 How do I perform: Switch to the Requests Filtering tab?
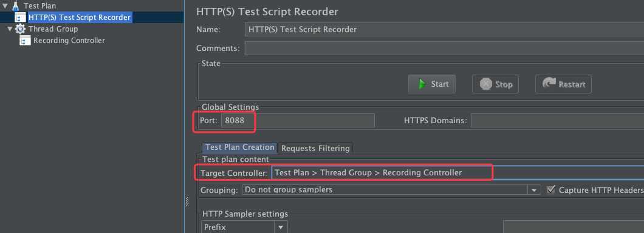pos(315,148)
